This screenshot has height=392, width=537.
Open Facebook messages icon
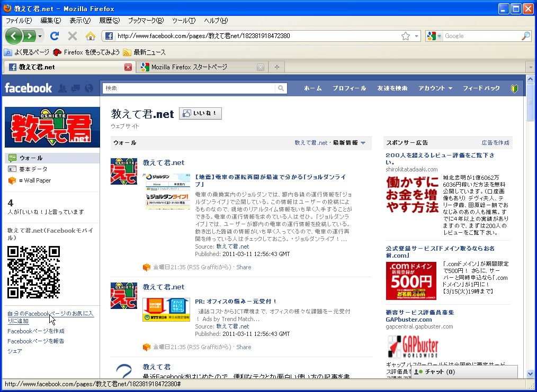(76, 88)
